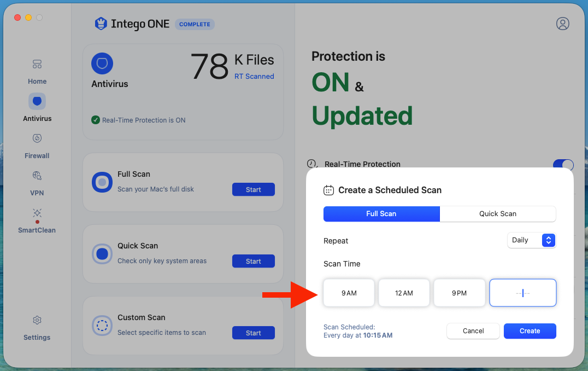Viewport: 588px width, 371px height.
Task: Click the 'Real-Time Protection is ON' text
Action: tap(144, 120)
